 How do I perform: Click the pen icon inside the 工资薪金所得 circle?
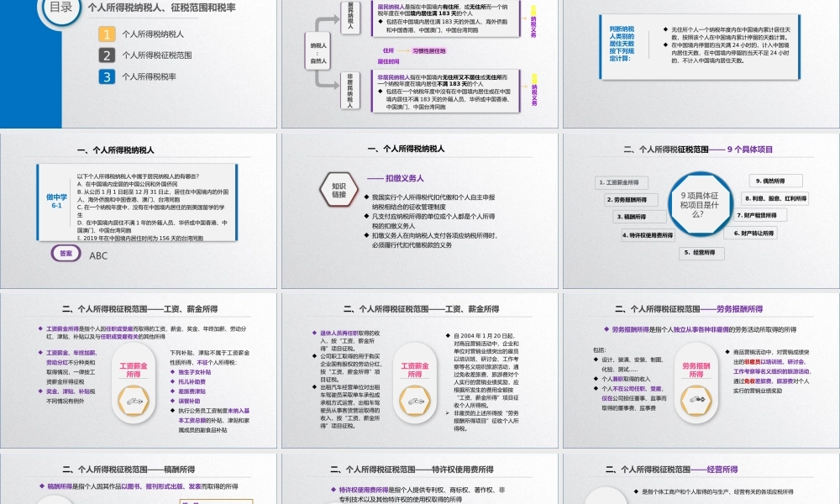(x=134, y=400)
